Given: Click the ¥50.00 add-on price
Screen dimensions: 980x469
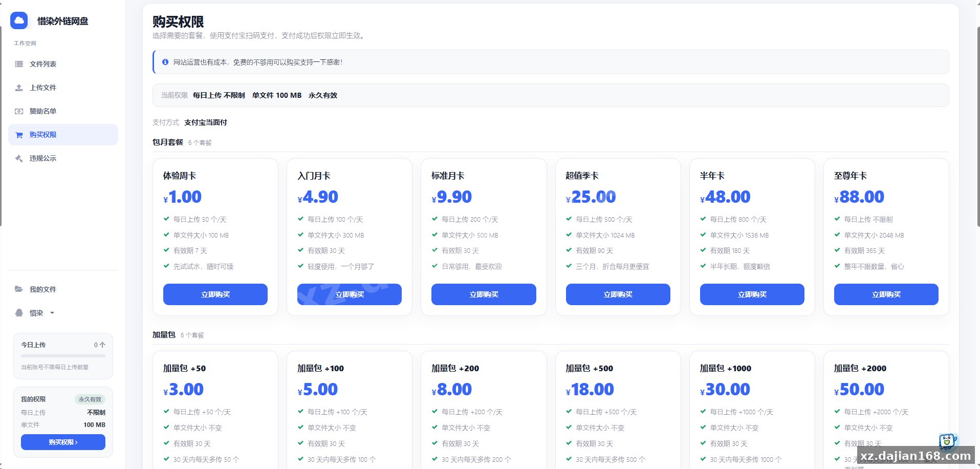Looking at the screenshot, I should [859, 390].
